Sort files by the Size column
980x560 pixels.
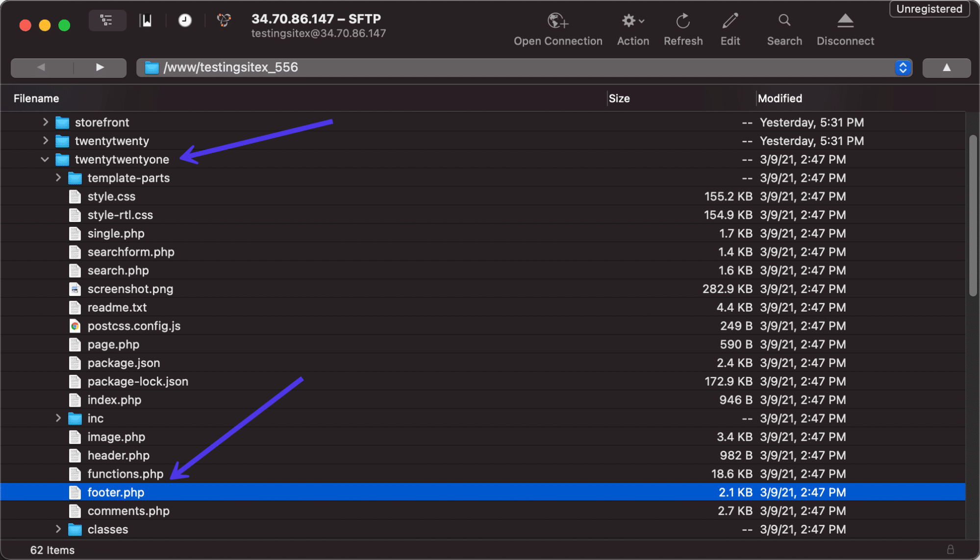tap(619, 98)
